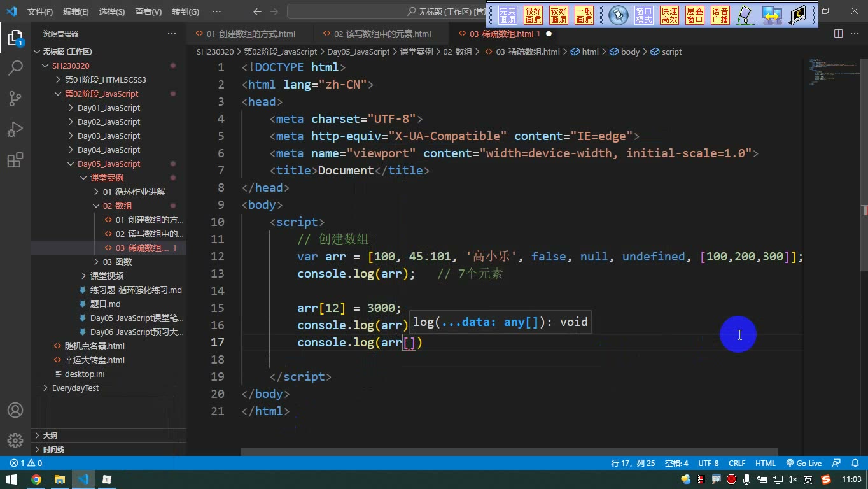The width and height of the screenshot is (868, 489).
Task: Click the top command center search box
Action: (x=387, y=11)
